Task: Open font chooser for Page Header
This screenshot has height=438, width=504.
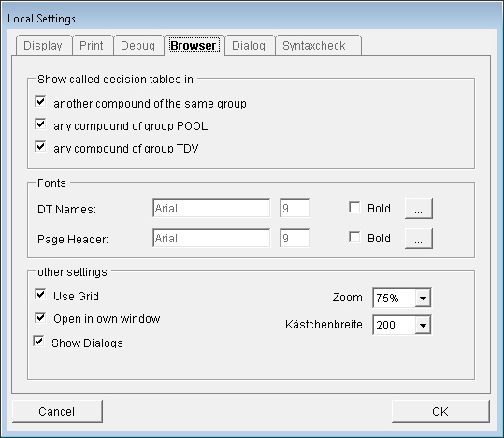Action: (419, 239)
